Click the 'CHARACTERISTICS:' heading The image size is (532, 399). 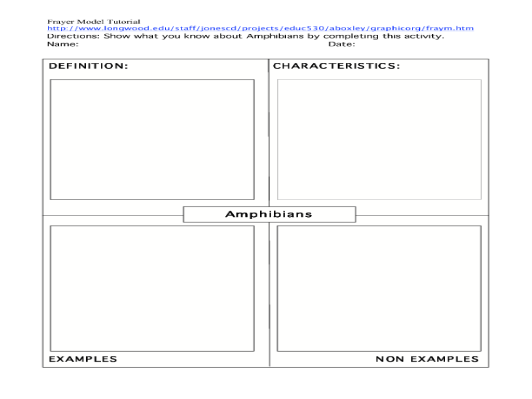click(337, 66)
